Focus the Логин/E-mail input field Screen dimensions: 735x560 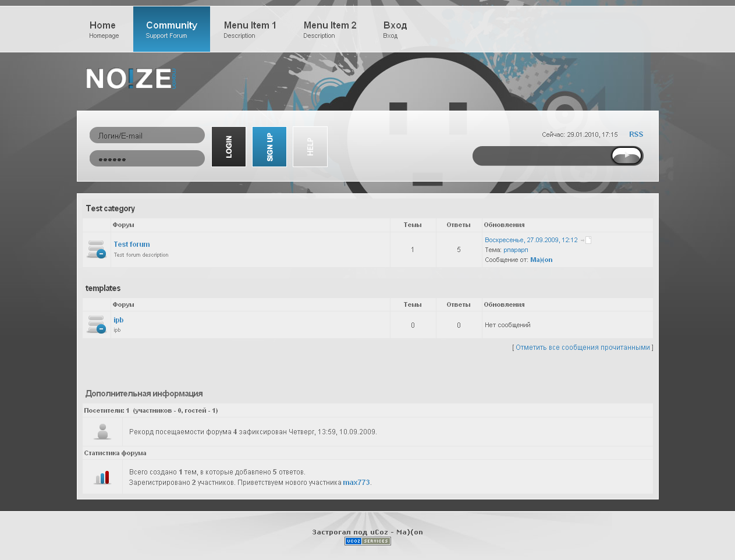click(147, 136)
